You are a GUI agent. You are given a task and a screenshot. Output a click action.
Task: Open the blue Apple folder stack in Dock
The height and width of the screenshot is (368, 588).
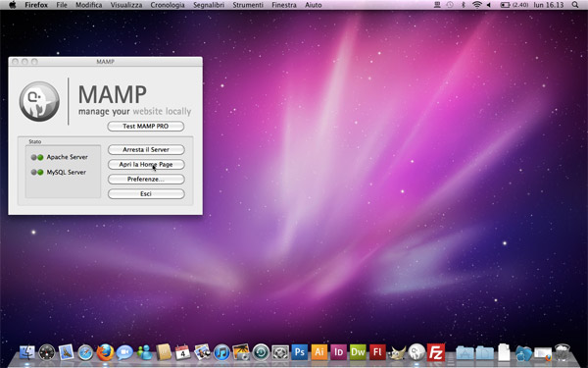pos(523,353)
